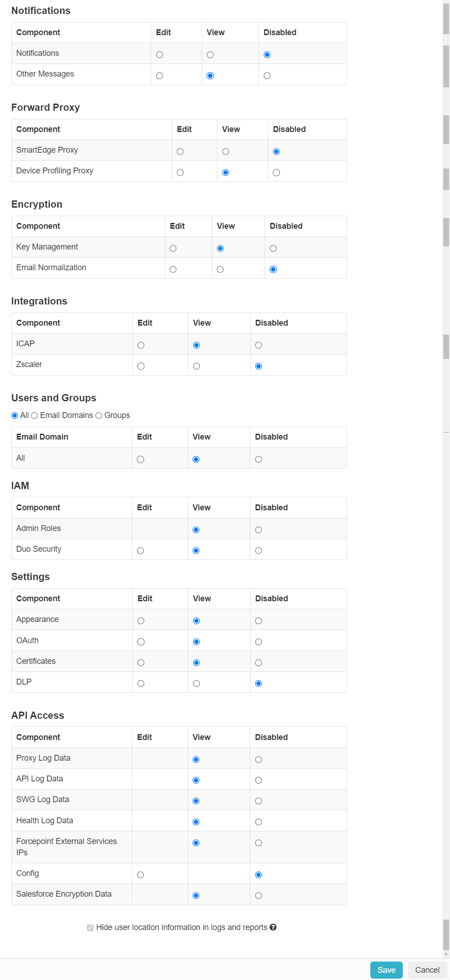The image size is (450, 980).
Task: Set All email domain permission to Edit
Action: [140, 459]
